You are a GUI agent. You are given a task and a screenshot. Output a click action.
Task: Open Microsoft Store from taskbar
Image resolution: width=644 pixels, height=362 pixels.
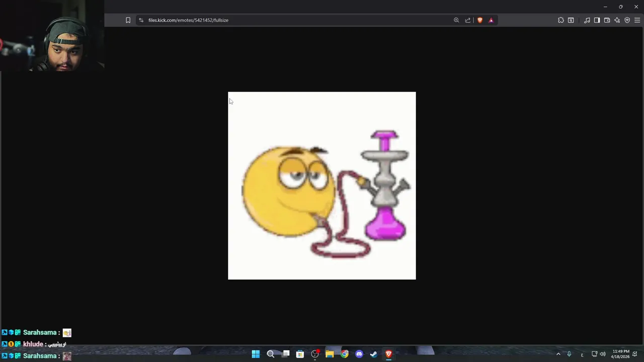(300, 354)
